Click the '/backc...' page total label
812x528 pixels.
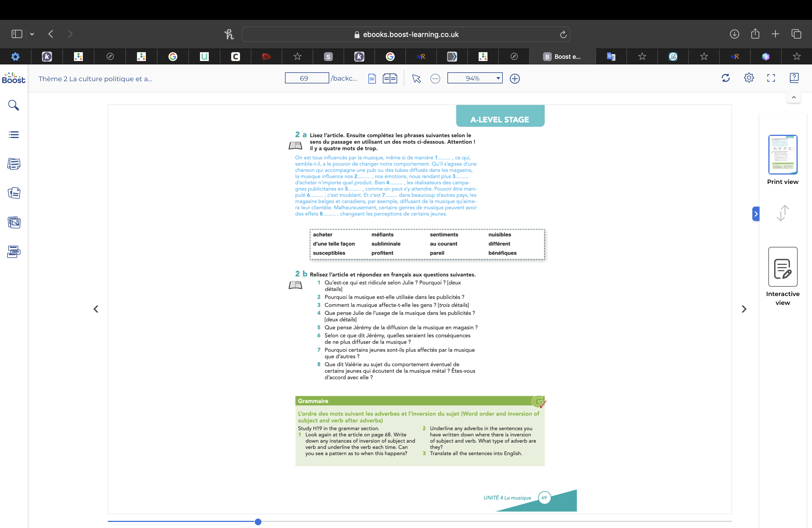[x=344, y=78]
